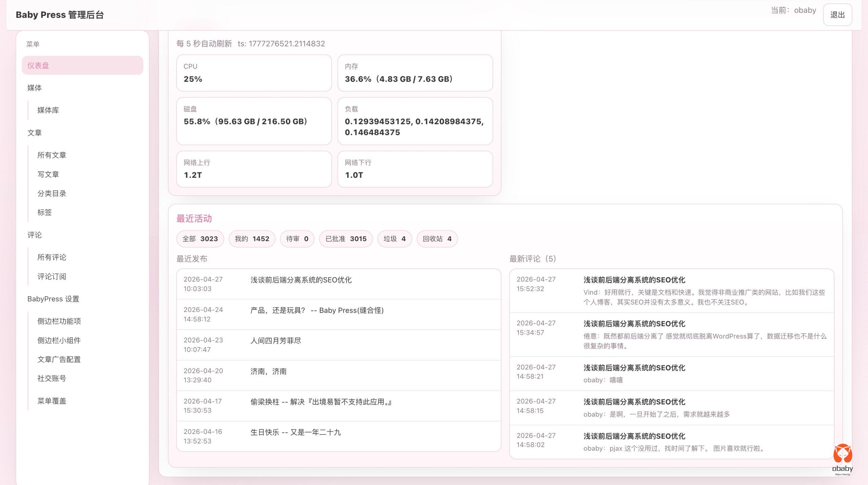Show 已批准 3015 comments
Viewport: 868px width, 485px height.
[346, 239]
